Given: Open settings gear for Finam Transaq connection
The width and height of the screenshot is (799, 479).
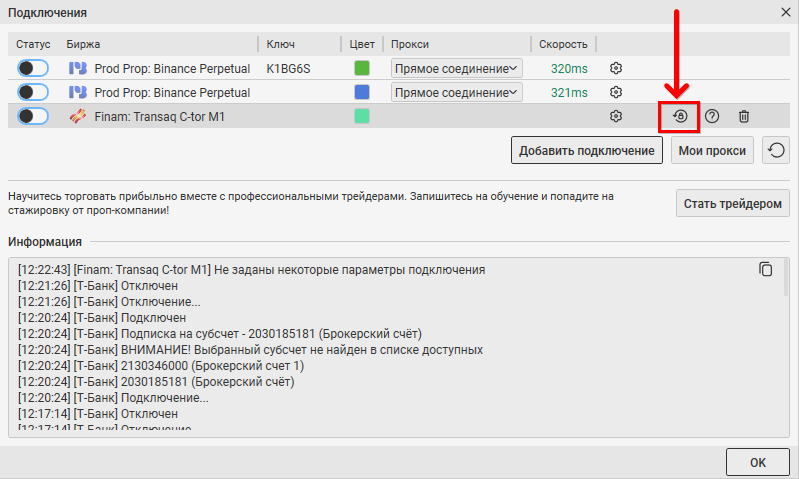Looking at the screenshot, I should point(616,116).
